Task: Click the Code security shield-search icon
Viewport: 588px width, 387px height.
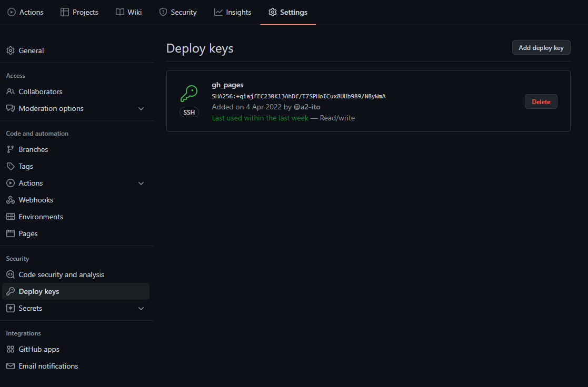Action: pyautogui.click(x=11, y=274)
